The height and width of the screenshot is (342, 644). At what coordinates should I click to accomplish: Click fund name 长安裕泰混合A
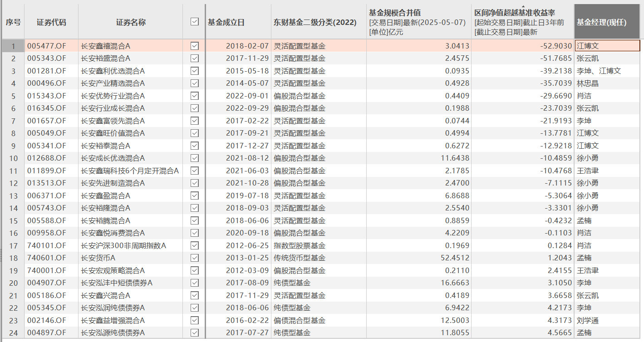coord(106,146)
